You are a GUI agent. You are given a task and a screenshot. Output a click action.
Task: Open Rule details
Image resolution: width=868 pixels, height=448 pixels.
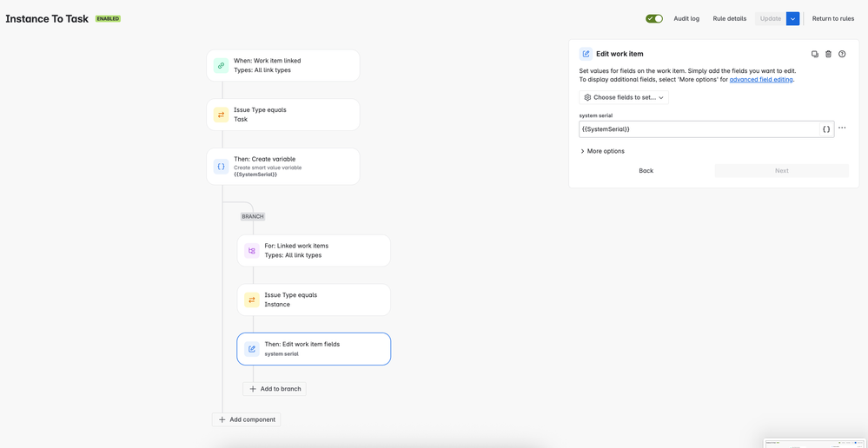point(729,19)
